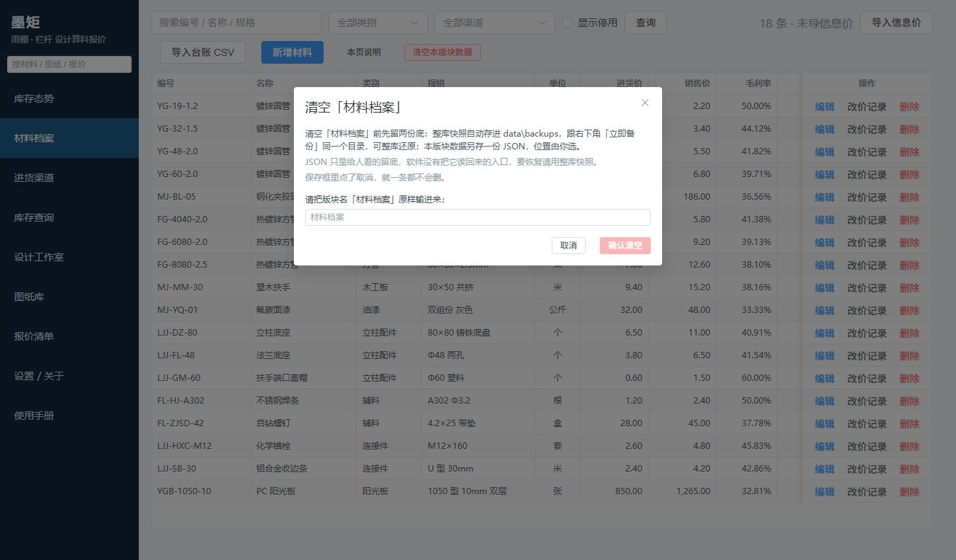Open 使用手册 in the sidebar

click(69, 416)
